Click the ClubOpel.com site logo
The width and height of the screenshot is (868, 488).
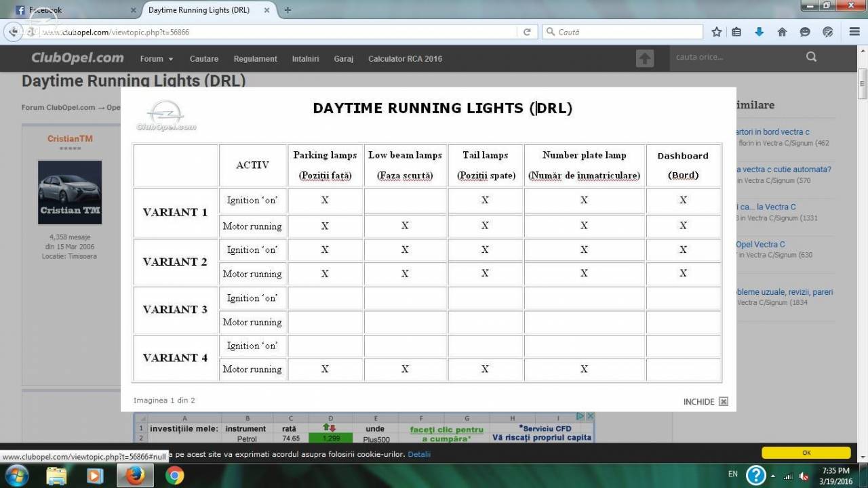[77, 58]
